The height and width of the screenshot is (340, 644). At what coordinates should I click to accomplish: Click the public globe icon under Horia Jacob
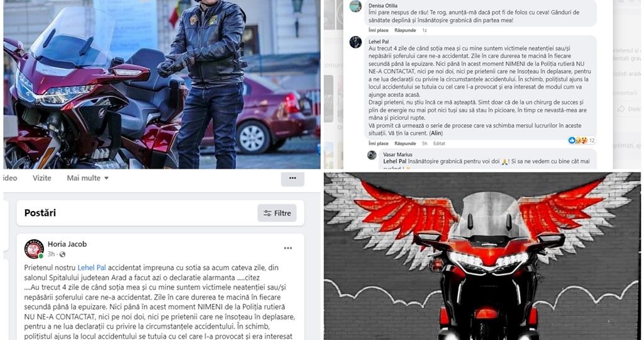point(62,254)
